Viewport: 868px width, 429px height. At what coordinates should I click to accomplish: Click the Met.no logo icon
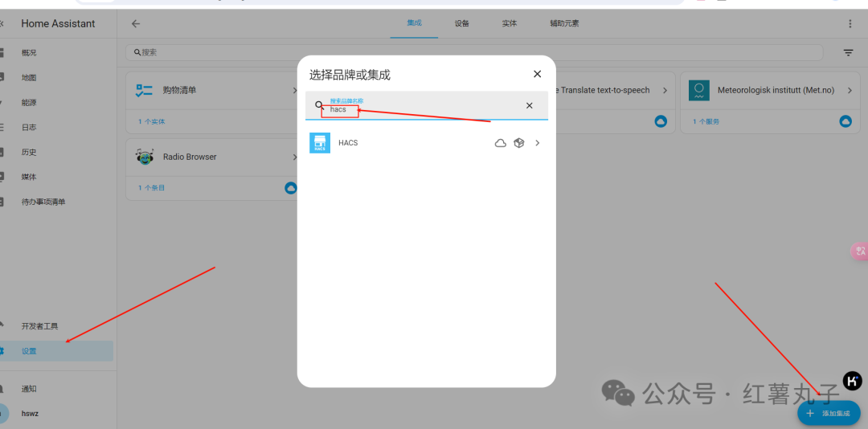(x=699, y=90)
